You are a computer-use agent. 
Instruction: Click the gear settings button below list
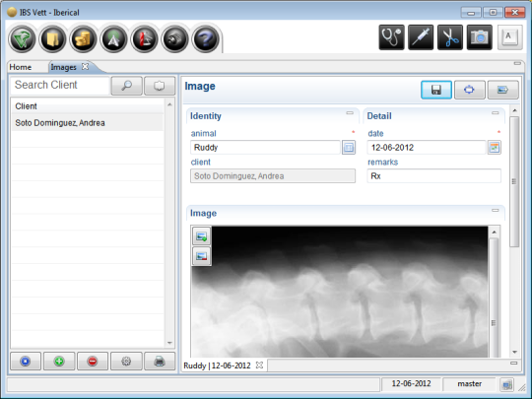(x=126, y=362)
